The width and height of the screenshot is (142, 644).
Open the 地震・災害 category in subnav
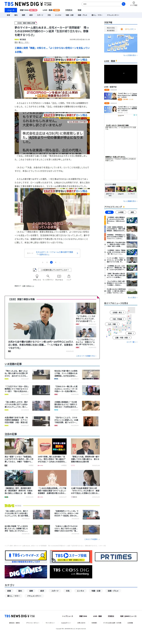[69, 15]
